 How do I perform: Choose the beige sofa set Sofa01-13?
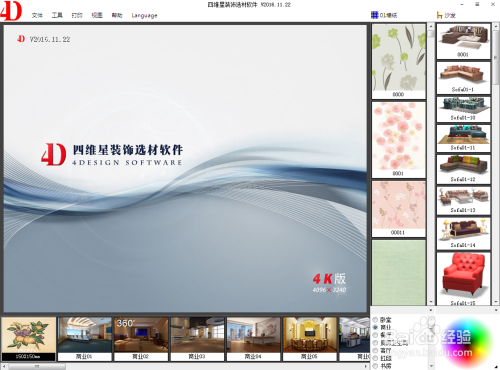463,201
